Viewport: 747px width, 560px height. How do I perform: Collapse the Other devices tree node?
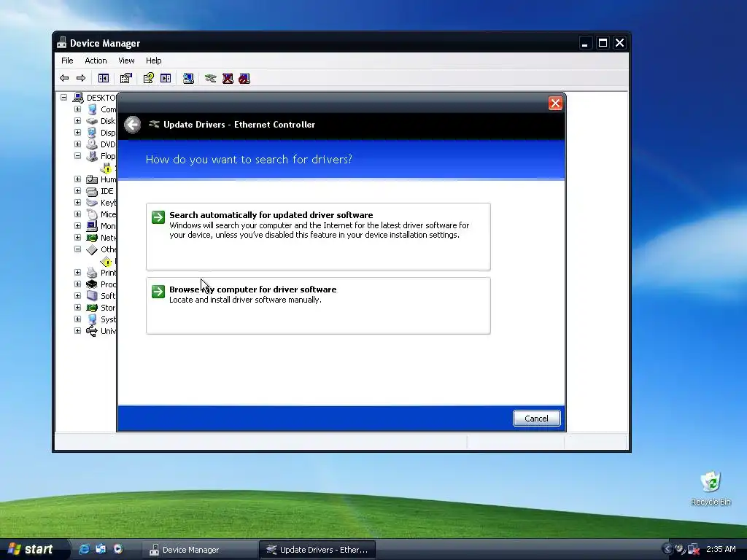(77, 249)
